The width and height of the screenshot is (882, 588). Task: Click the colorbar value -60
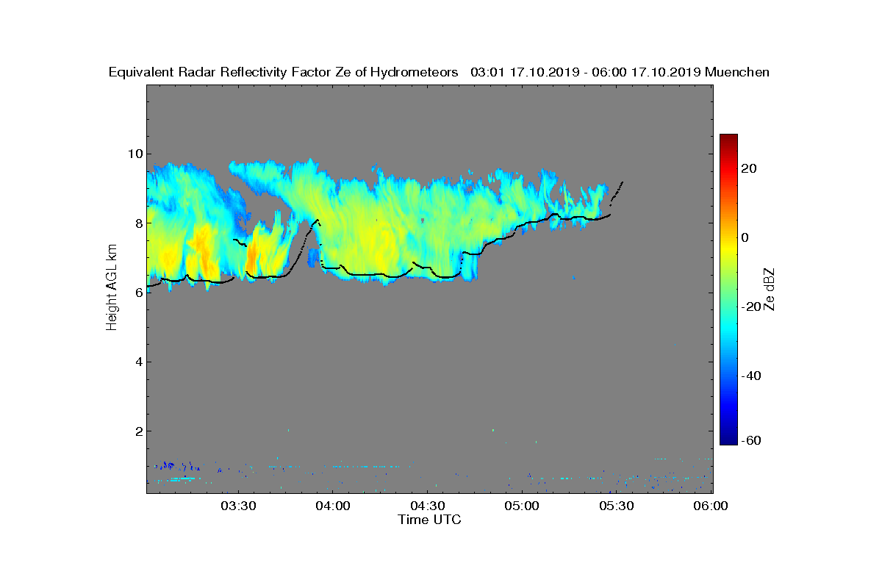tap(752, 440)
